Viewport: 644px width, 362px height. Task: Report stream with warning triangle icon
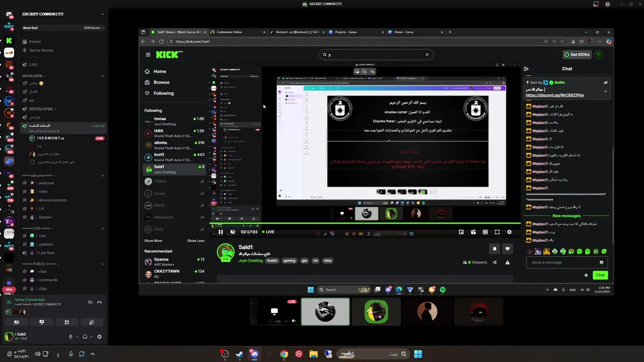[x=507, y=262]
